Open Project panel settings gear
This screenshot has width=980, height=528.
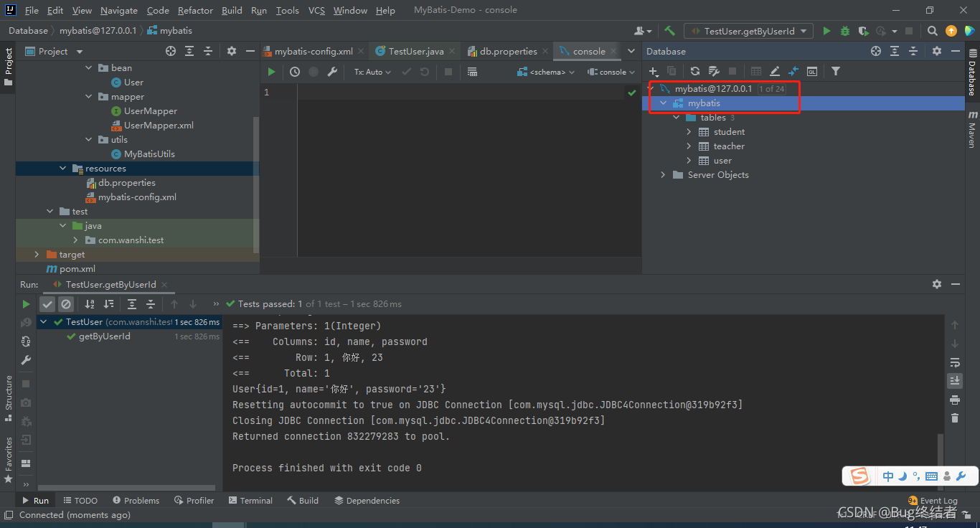[x=231, y=51]
